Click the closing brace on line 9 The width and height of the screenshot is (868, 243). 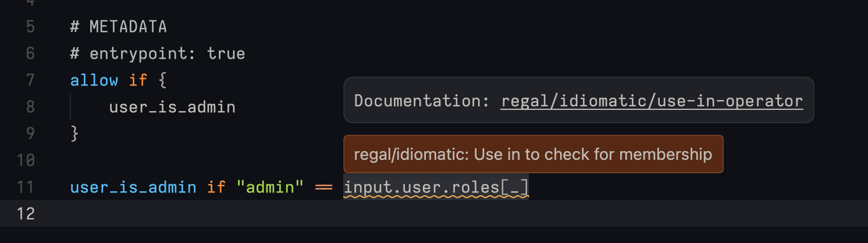(74, 134)
